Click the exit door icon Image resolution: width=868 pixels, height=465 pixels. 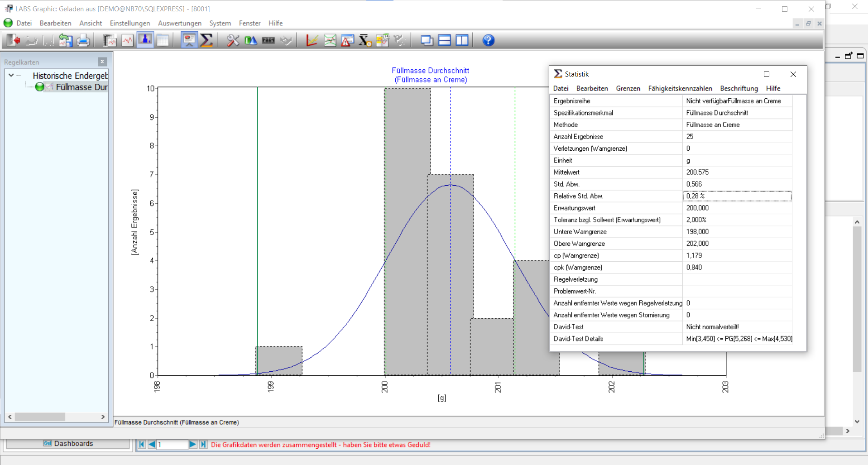(13, 41)
